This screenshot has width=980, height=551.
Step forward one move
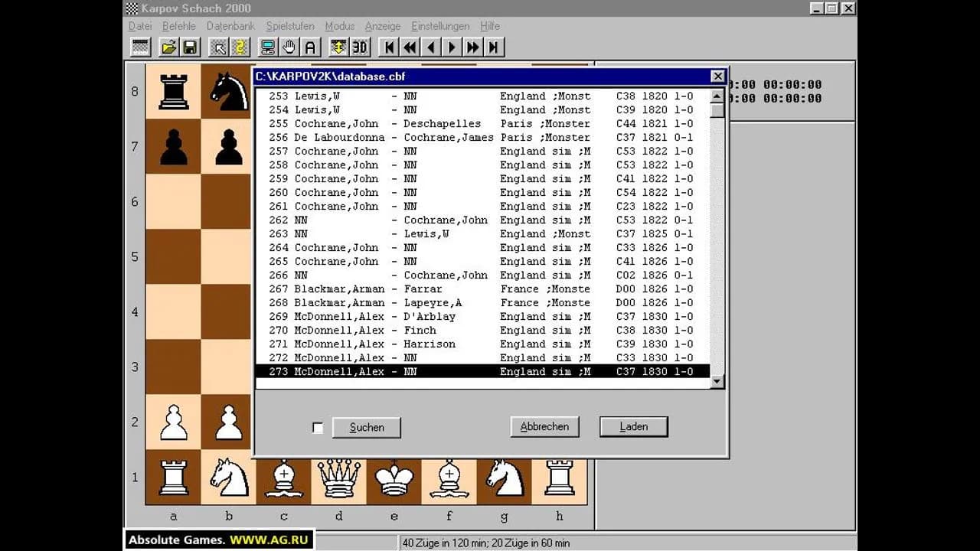(451, 47)
